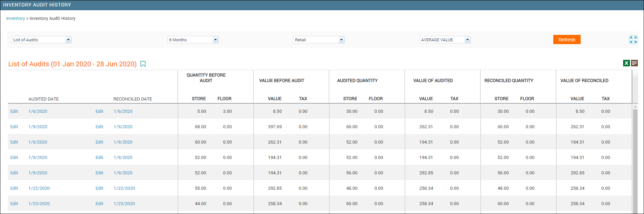
Task: Click Edit beside audited date 1/6/2020
Action: coord(14,111)
